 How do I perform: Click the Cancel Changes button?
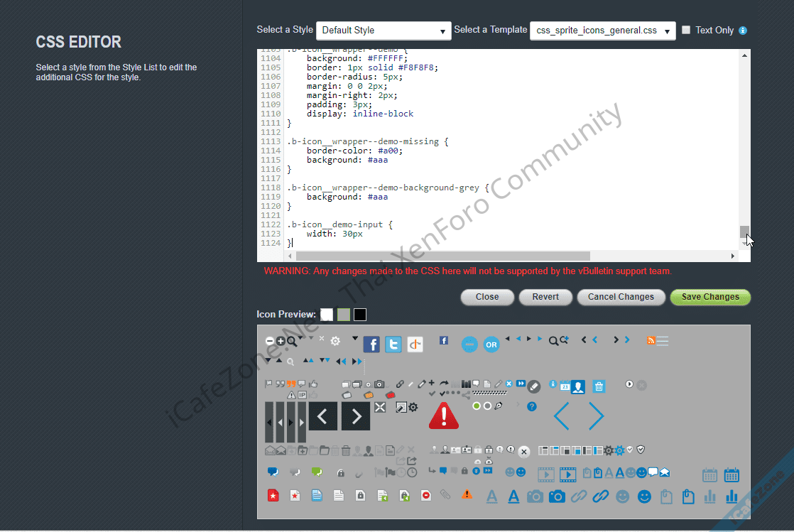tap(621, 297)
